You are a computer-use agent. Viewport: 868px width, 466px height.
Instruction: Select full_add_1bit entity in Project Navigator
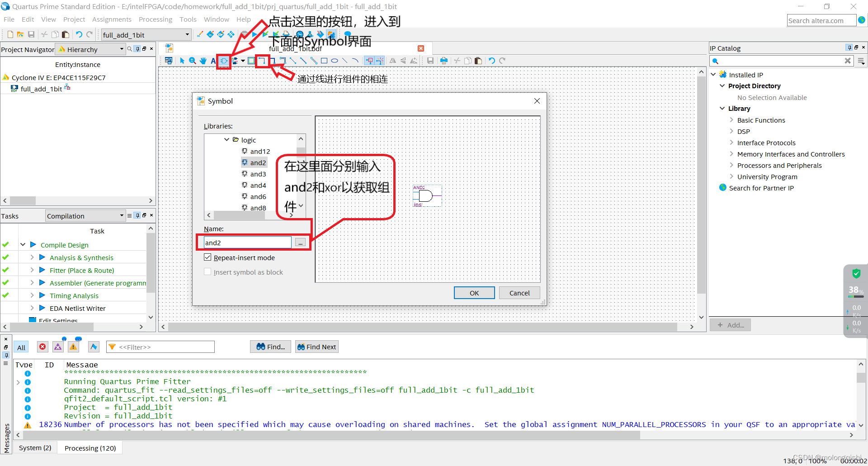click(x=41, y=89)
